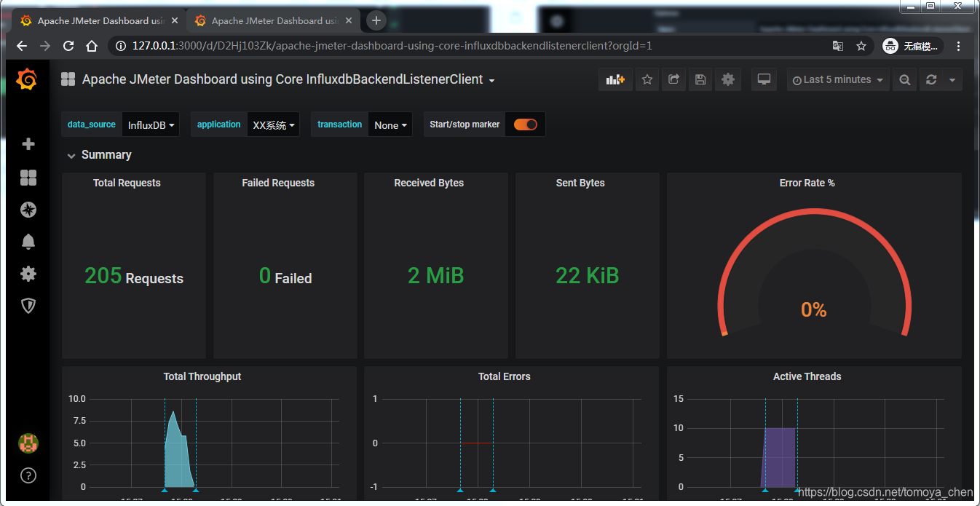Click the data_source variable label
This screenshot has width=980, height=506.
coord(91,124)
